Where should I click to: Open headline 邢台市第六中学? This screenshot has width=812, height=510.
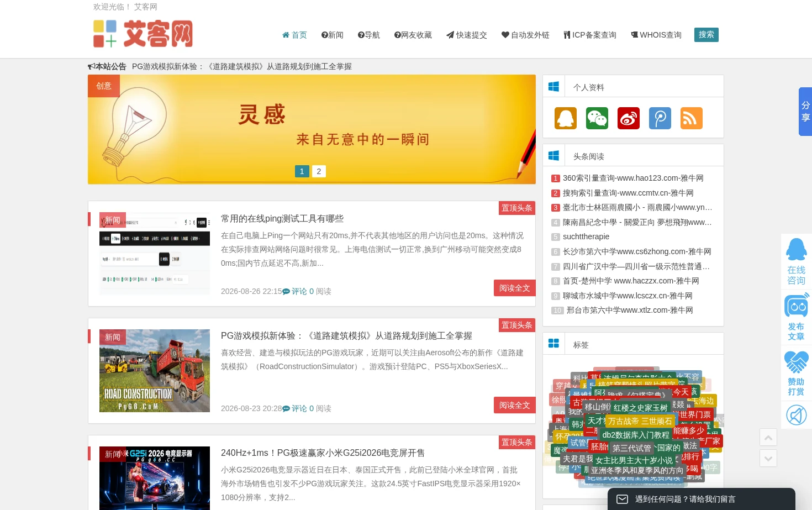630,310
